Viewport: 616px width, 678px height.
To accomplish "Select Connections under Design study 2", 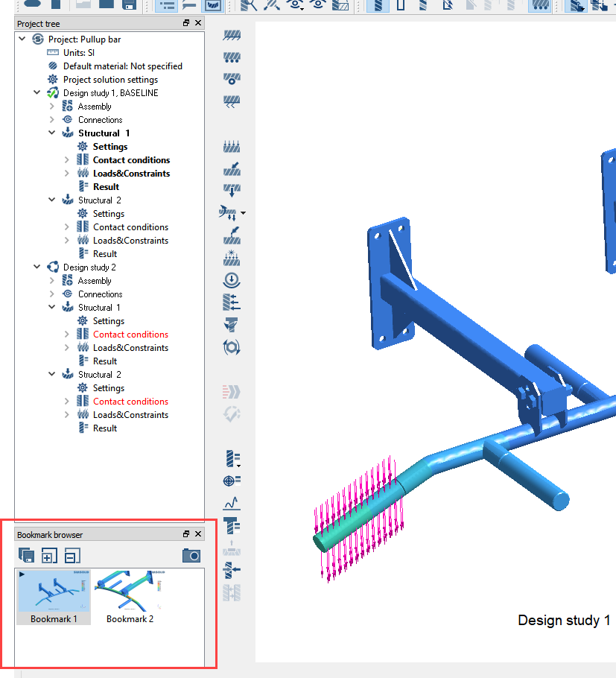I will pyautogui.click(x=101, y=294).
